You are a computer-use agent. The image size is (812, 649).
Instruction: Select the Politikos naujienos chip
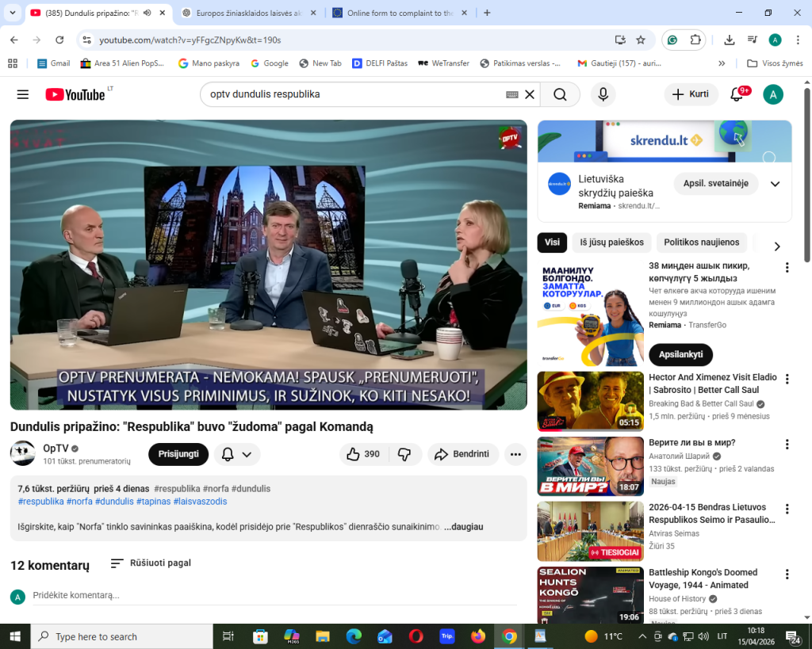tap(702, 242)
